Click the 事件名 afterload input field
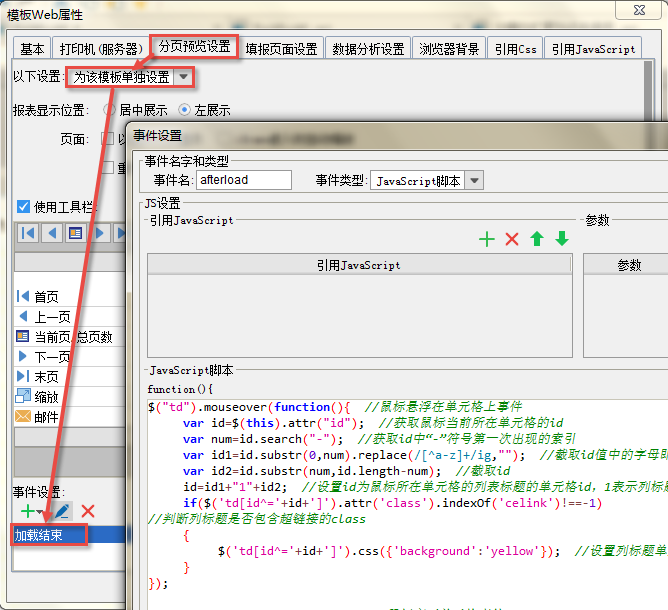 point(244,180)
